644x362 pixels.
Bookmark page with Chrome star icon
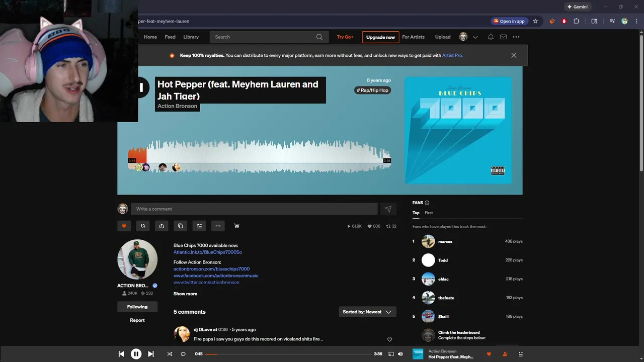tap(535, 21)
